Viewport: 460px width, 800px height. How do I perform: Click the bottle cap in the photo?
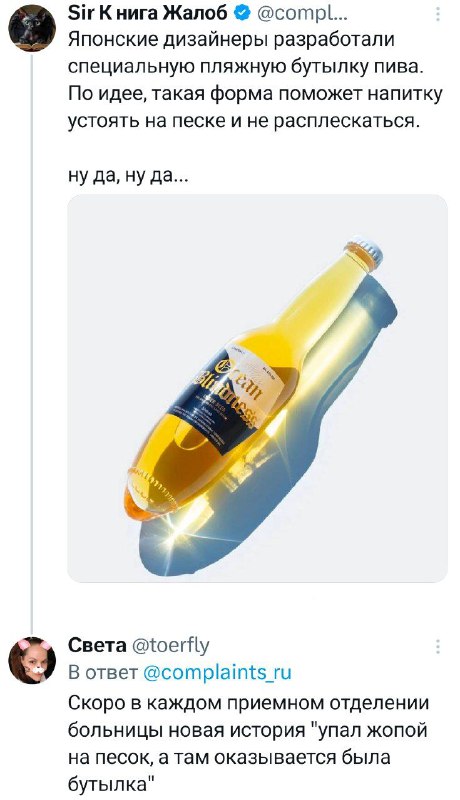coord(365,255)
